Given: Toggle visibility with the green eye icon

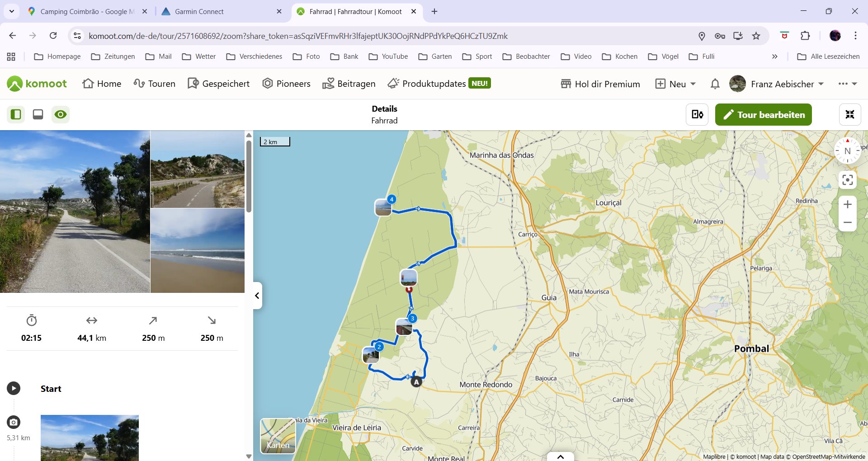Looking at the screenshot, I should pyautogui.click(x=61, y=115).
